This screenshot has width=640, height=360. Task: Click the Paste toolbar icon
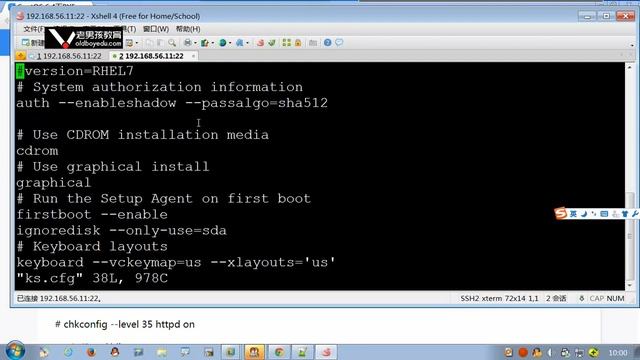[x=160, y=42]
